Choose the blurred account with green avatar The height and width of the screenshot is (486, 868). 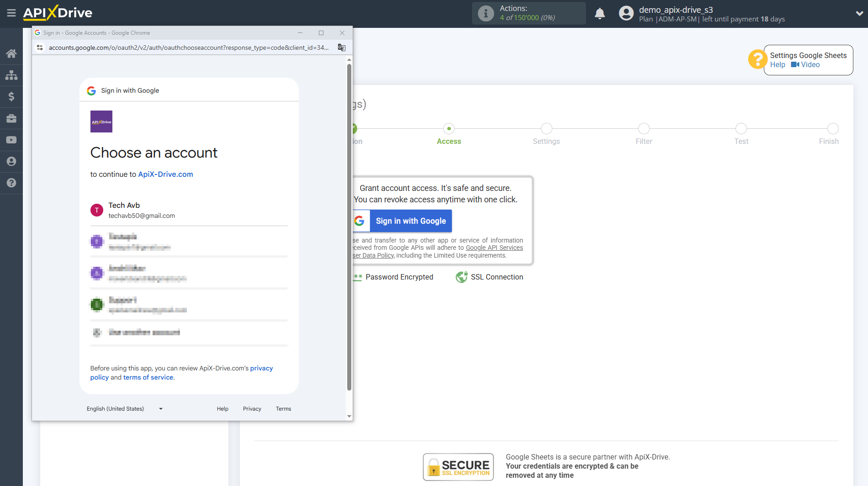click(189, 305)
